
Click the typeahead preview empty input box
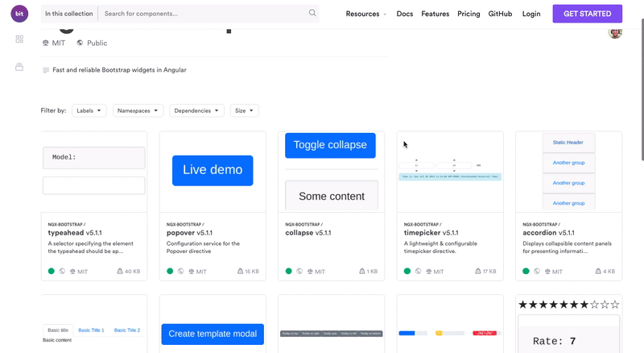(94, 185)
